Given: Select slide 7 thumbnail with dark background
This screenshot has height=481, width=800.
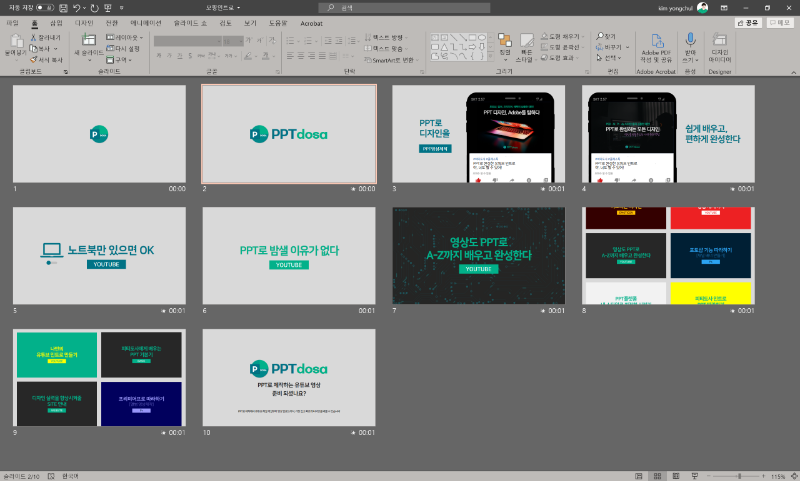Looking at the screenshot, I should click(478, 255).
